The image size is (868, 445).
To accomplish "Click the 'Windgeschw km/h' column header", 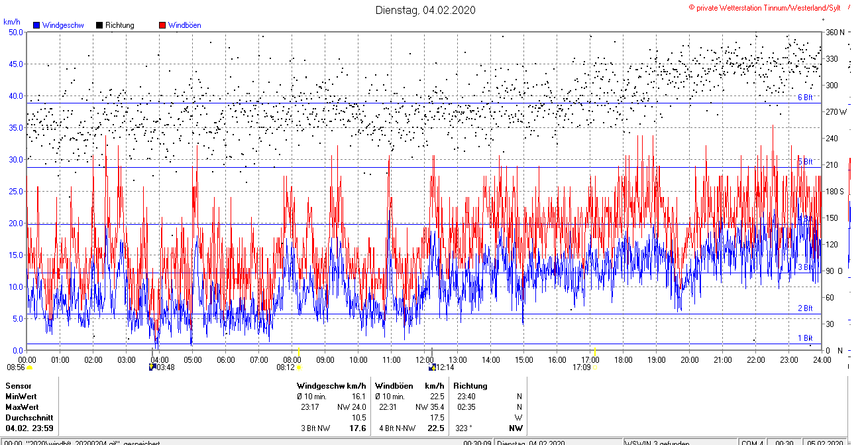I will [331, 386].
